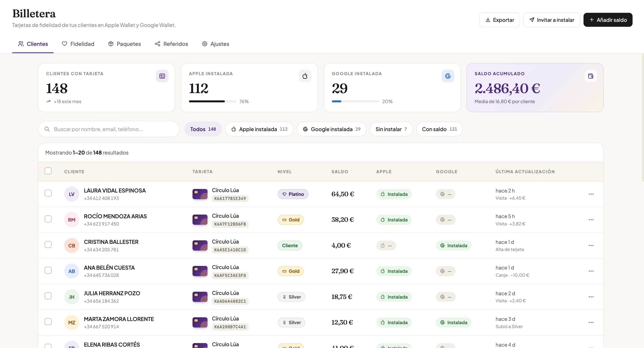Click the CB avatar of Cristina Ballester

[x=72, y=245]
